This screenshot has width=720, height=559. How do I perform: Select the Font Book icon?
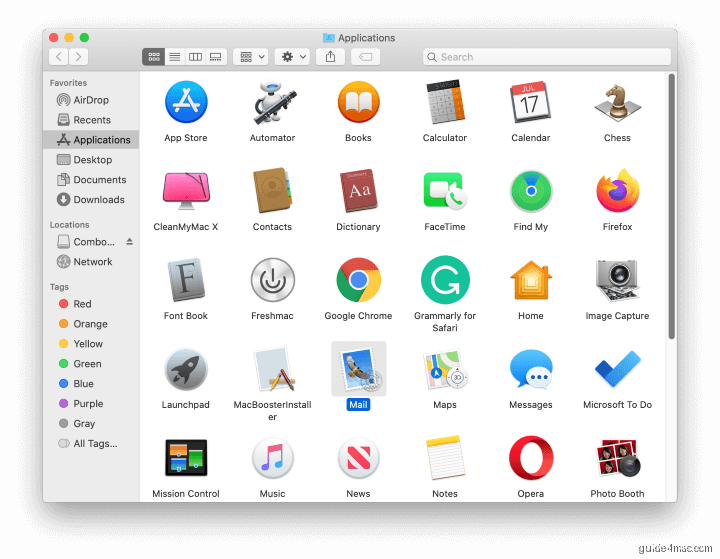186,279
